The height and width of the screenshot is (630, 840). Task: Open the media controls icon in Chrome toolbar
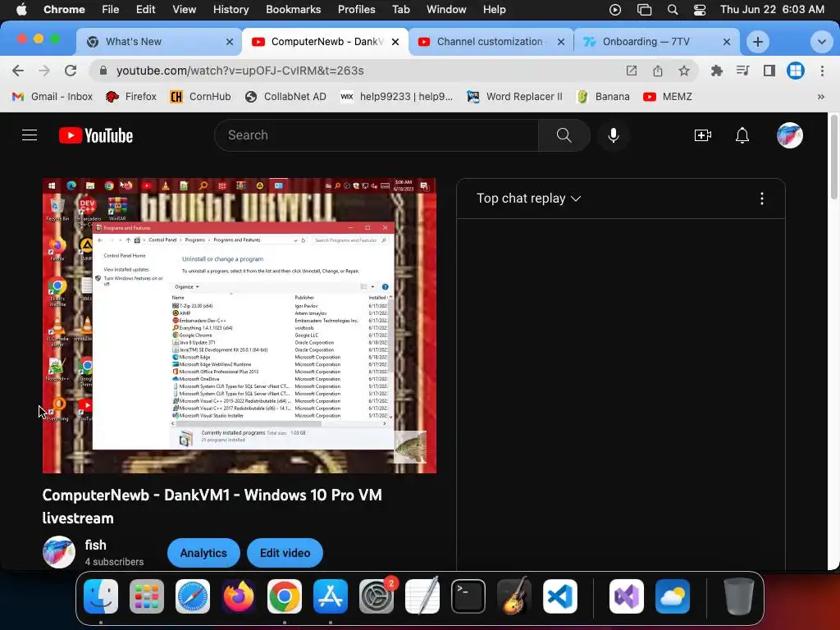click(x=743, y=71)
